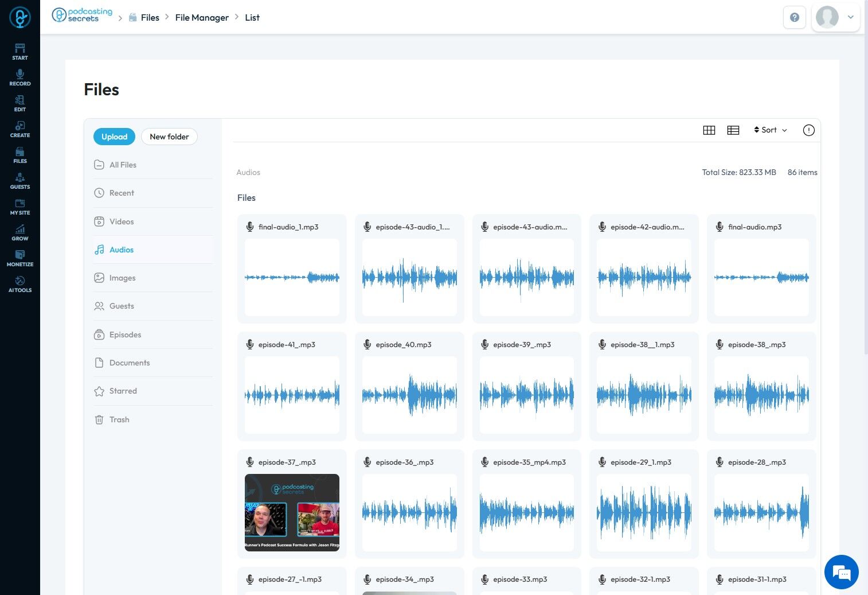Click the episode-32-1.mp3 file name
The width and height of the screenshot is (868, 595).
pyautogui.click(x=640, y=580)
